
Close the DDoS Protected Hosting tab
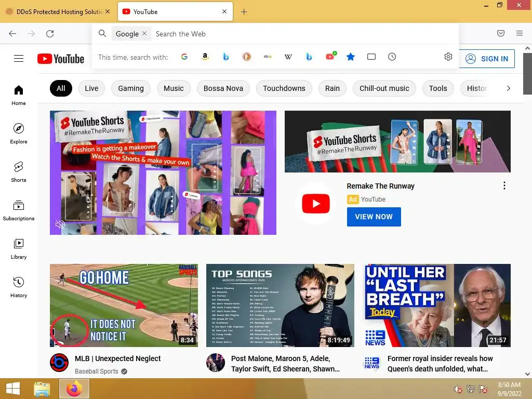coord(108,11)
